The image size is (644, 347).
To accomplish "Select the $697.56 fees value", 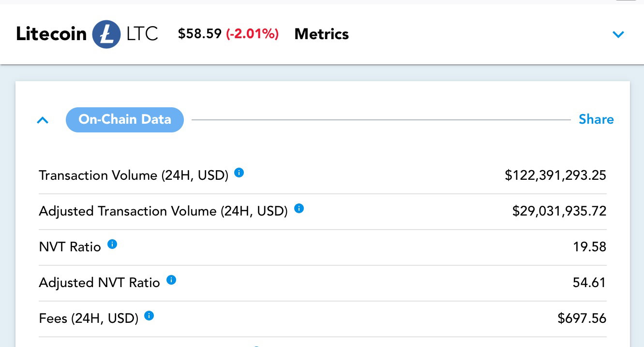I will [x=582, y=318].
